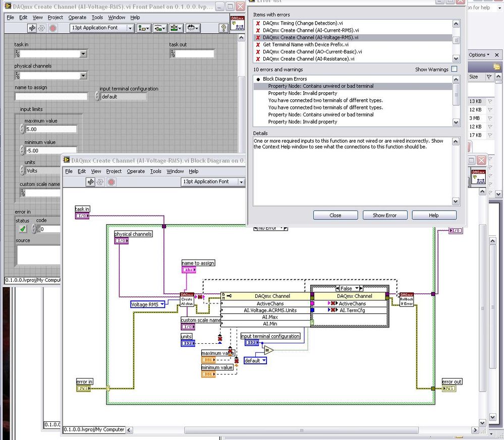504x440 pixels.
Task: Select the Equal comparison node on diagram
Action: 268,350
